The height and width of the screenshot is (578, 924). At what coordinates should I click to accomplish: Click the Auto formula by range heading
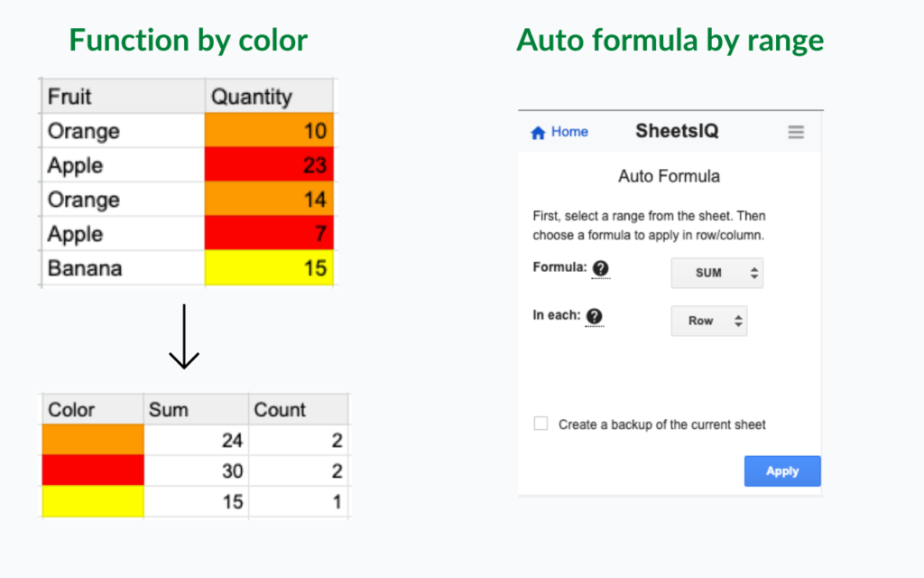pos(670,40)
